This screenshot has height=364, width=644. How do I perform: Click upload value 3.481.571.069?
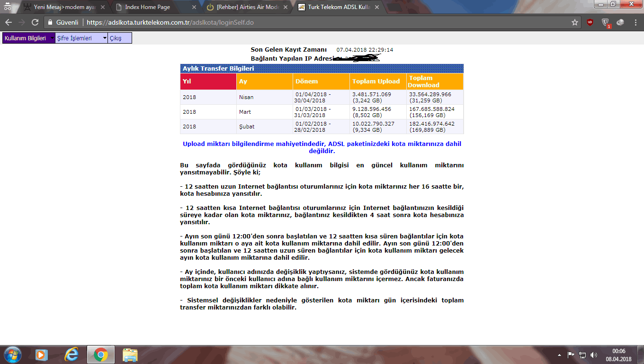coord(372,94)
